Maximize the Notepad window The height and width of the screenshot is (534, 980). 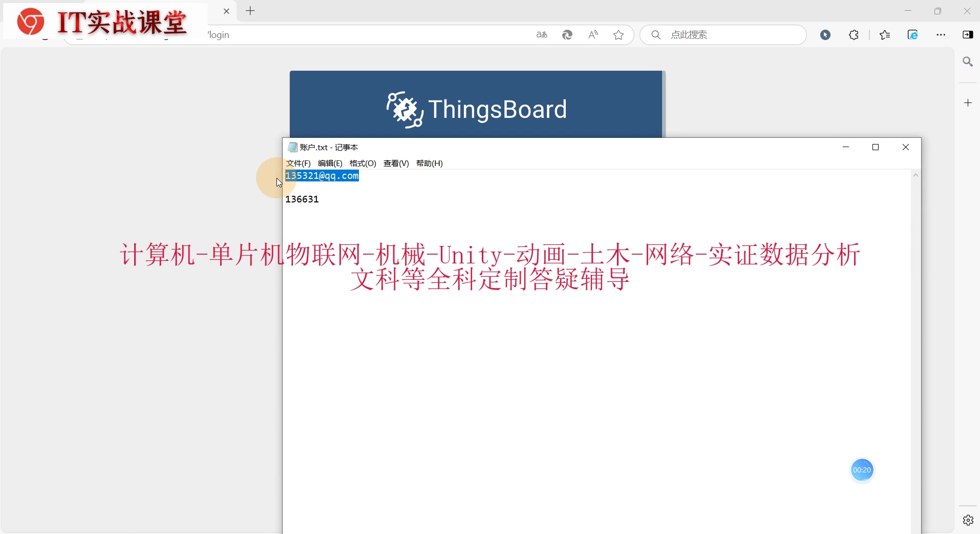(x=876, y=147)
